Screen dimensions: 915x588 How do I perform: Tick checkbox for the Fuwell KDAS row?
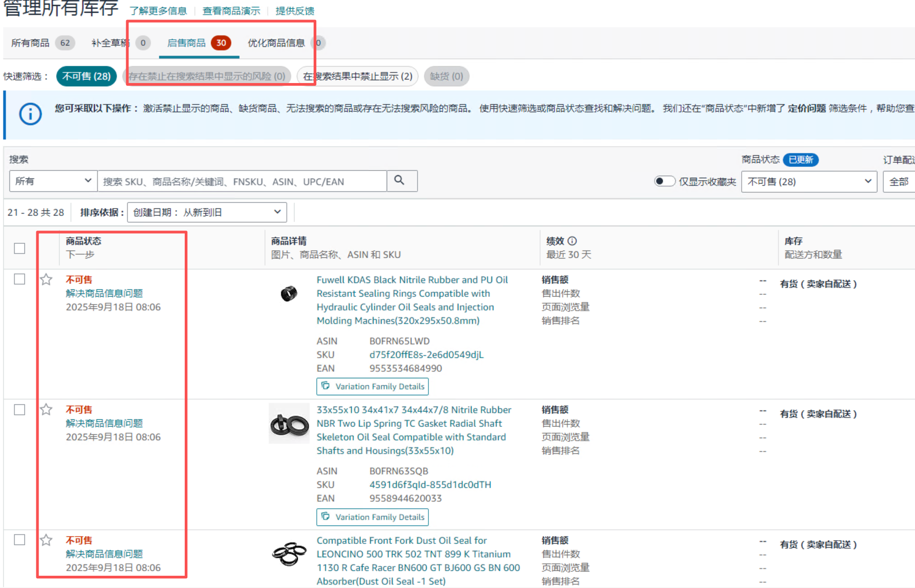click(x=20, y=279)
